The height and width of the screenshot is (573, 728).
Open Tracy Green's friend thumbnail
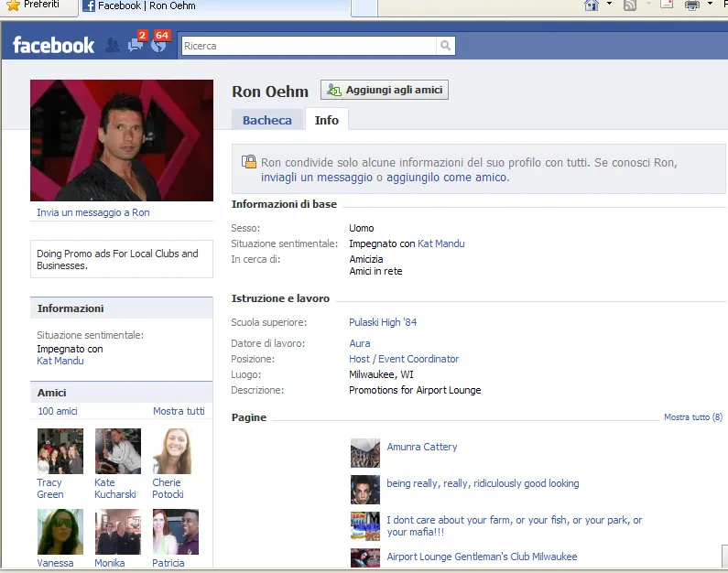(x=60, y=451)
